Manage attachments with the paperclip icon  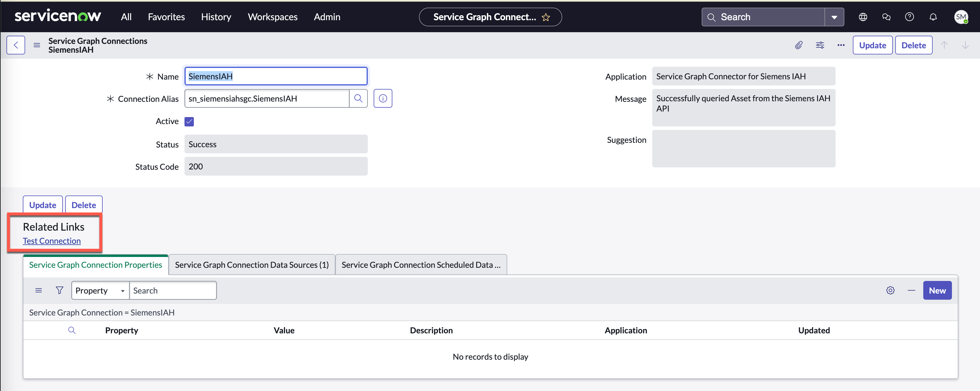pos(798,45)
